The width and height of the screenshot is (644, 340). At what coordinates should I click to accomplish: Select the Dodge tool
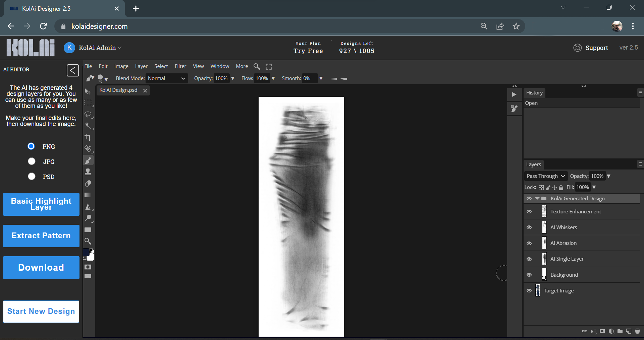[88, 218]
